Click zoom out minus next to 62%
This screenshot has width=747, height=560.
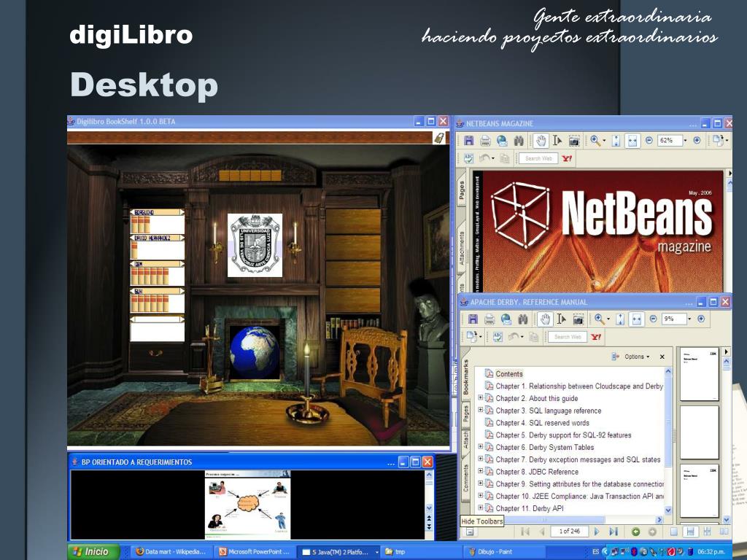[x=649, y=141]
